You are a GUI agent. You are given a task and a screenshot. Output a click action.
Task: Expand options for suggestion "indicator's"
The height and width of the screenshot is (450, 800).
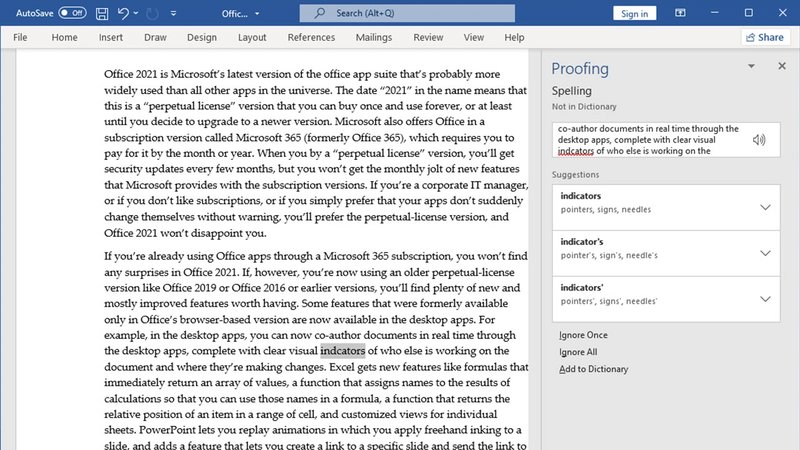click(x=765, y=253)
